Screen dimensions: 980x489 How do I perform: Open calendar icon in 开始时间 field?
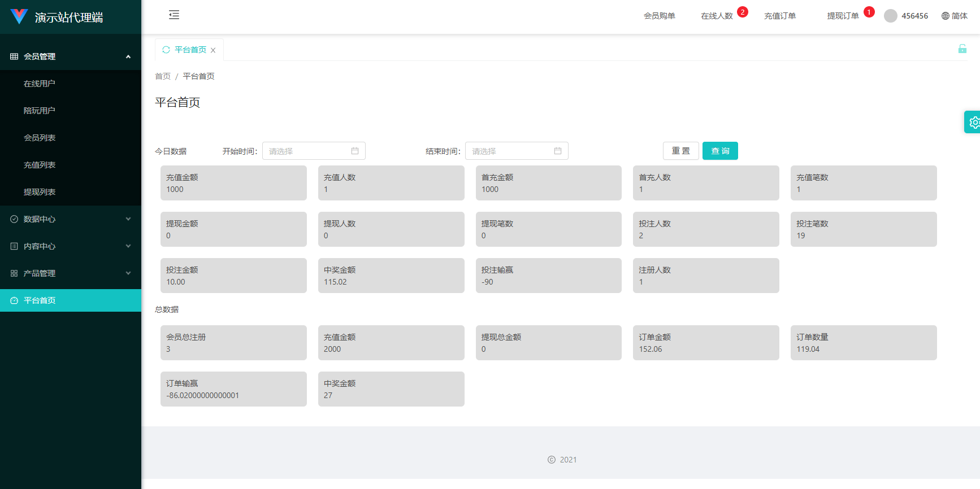click(x=355, y=151)
